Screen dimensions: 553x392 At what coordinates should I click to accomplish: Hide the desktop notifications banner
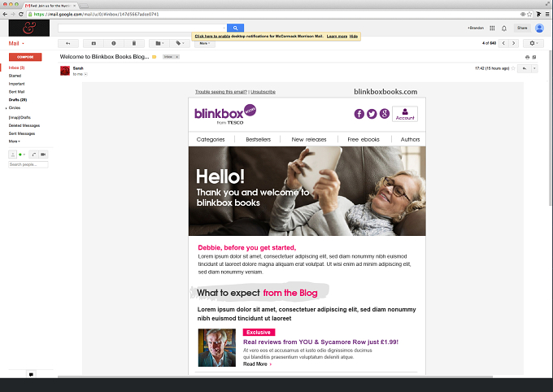pyautogui.click(x=354, y=37)
